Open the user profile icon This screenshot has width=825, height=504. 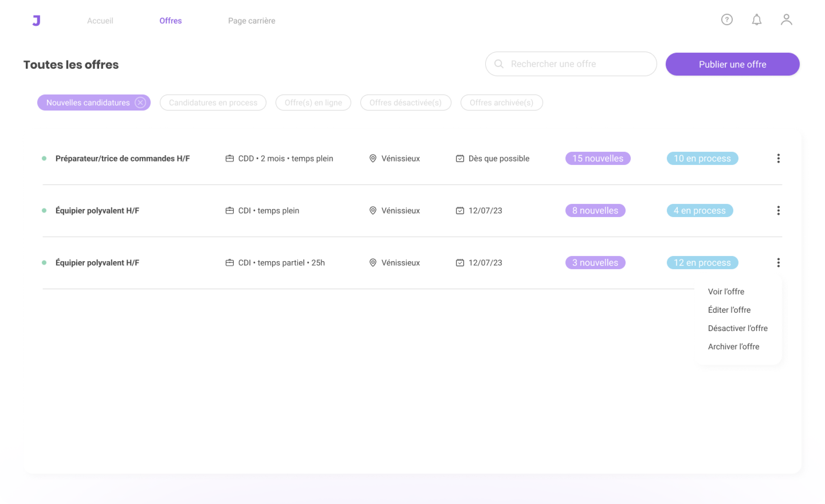[786, 20]
